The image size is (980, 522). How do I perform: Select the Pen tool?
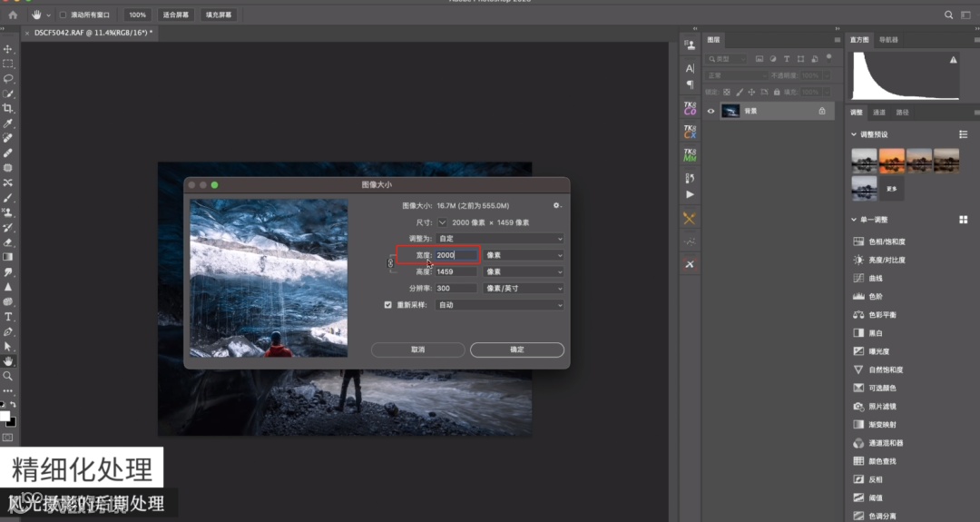[7, 331]
